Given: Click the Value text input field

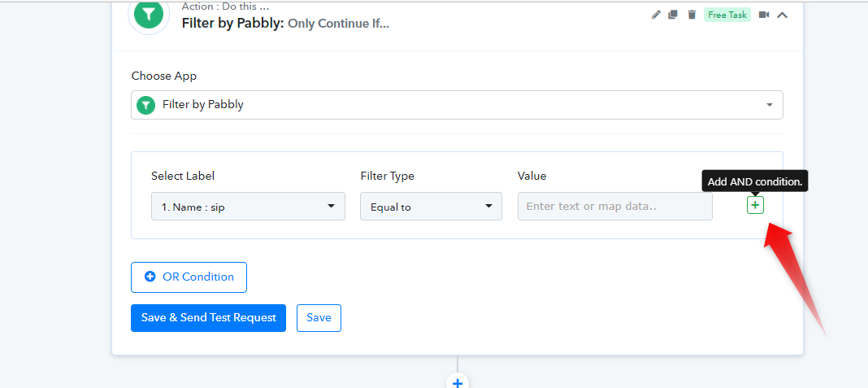Looking at the screenshot, I should pyautogui.click(x=614, y=206).
